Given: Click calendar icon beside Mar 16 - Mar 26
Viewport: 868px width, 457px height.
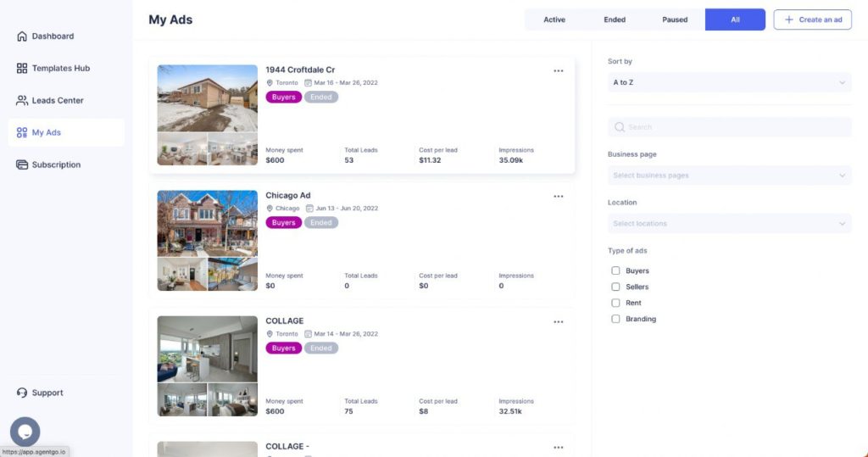Looking at the screenshot, I should [x=308, y=82].
